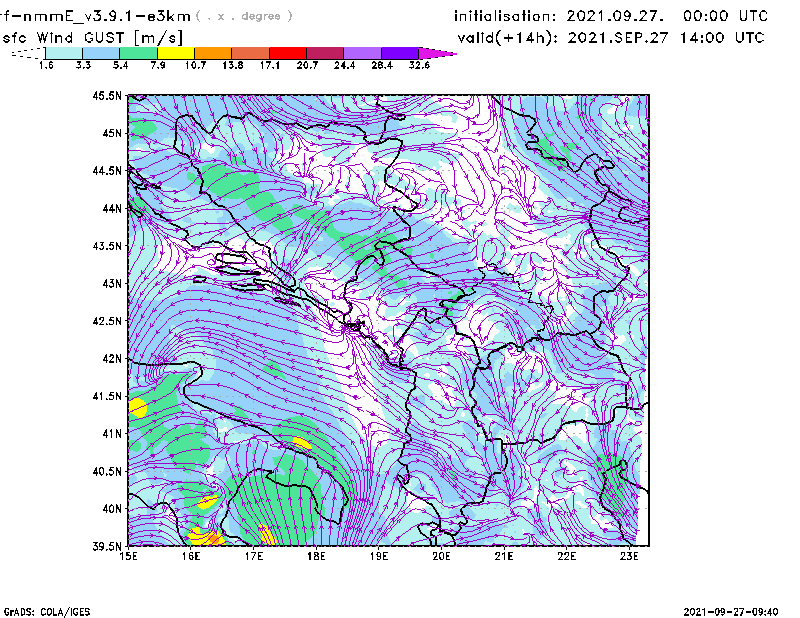Click the valid(+14h) 14:00 UTC text
The height and width of the screenshot is (618, 800).
pyautogui.click(x=611, y=38)
